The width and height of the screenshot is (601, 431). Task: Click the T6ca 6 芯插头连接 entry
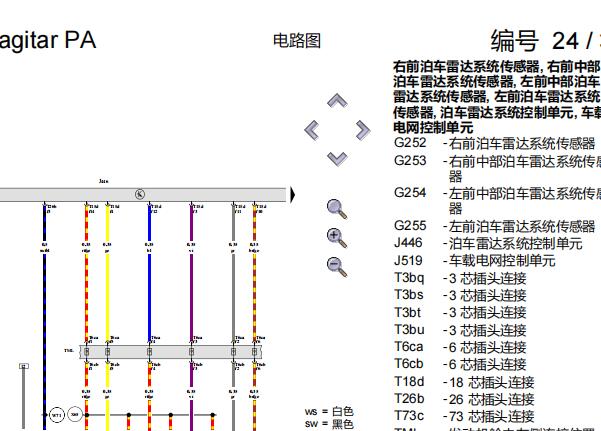[x=460, y=347]
